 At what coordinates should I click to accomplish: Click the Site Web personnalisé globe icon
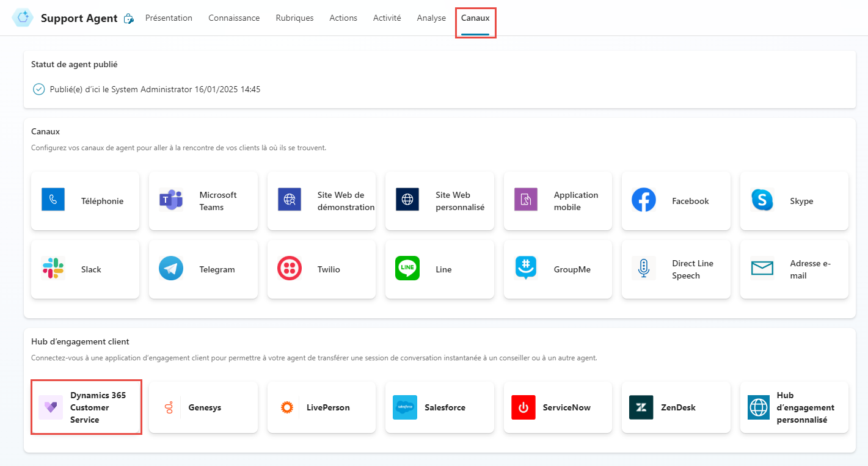(407, 200)
